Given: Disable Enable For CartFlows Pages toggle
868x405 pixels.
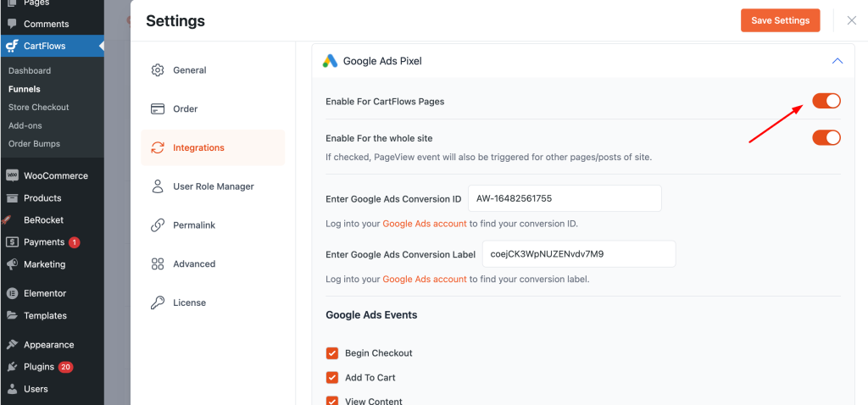Looking at the screenshot, I should point(826,102).
